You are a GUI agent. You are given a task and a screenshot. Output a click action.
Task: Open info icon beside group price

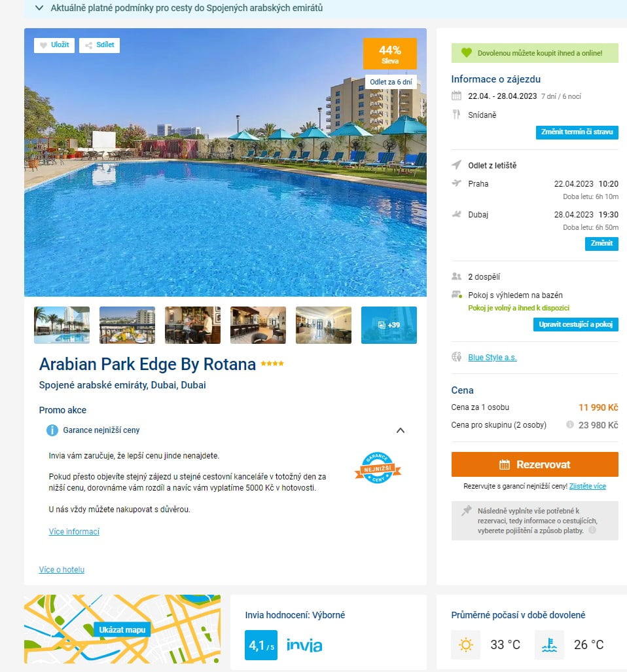coord(569,424)
